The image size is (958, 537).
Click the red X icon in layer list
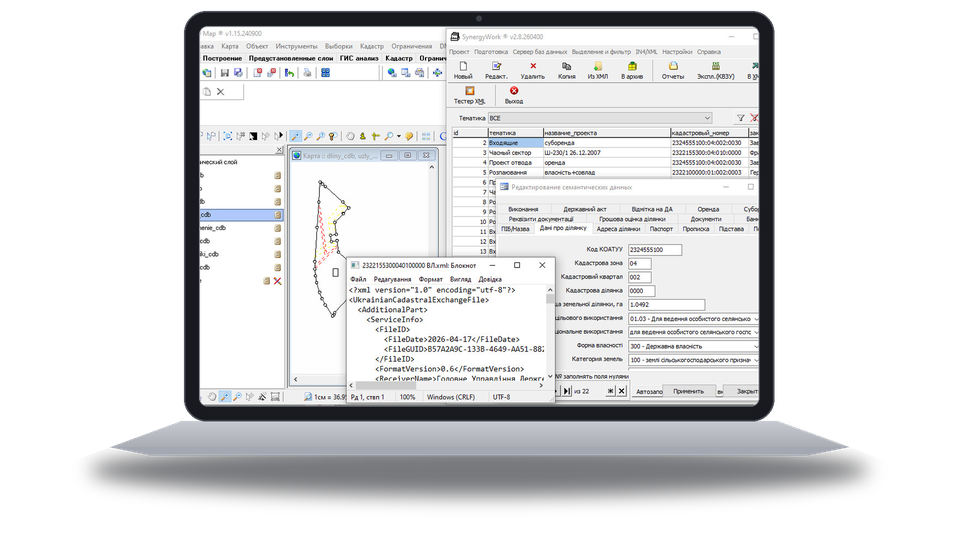coord(277,281)
